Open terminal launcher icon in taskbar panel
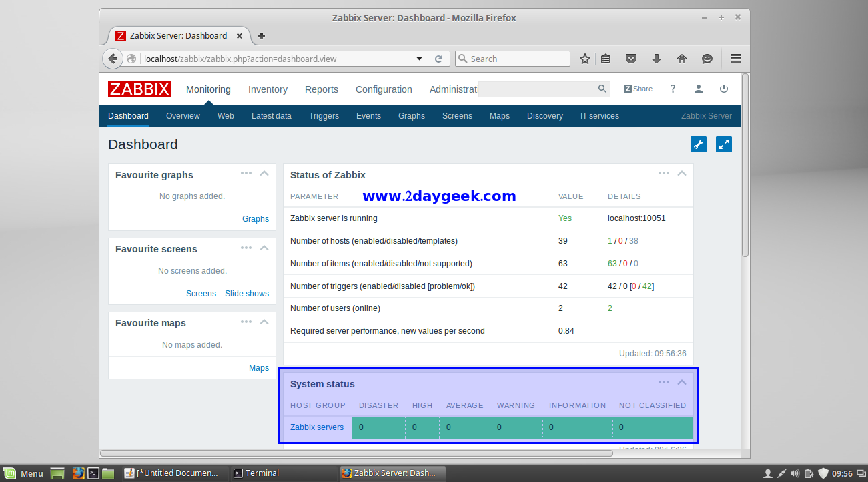The width and height of the screenshot is (868, 482). [94, 473]
